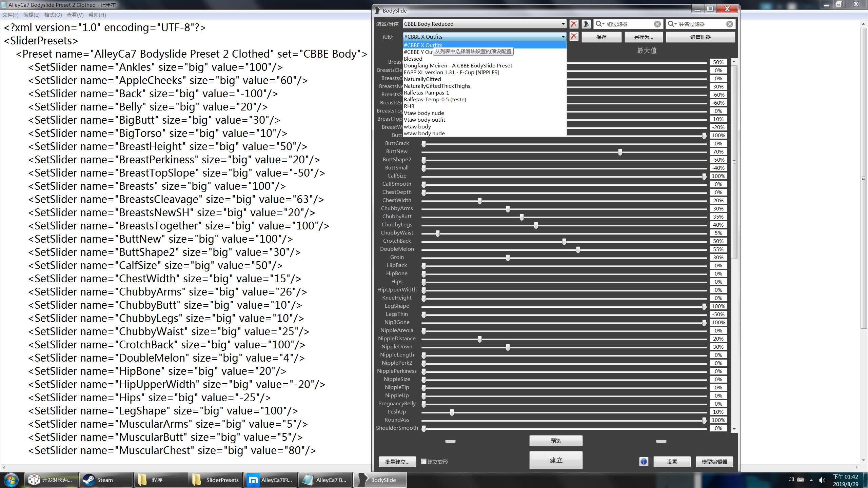Open the 帮助(H) menu in Notepad

click(x=97, y=15)
